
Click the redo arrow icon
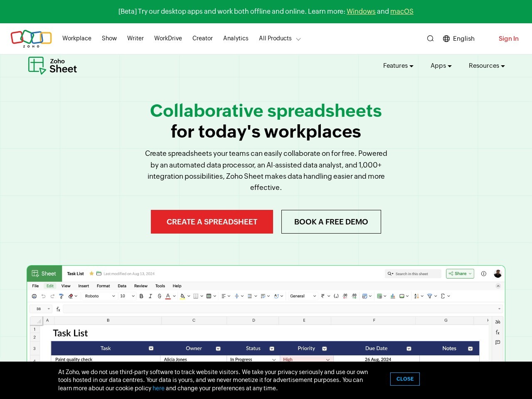[52, 296]
